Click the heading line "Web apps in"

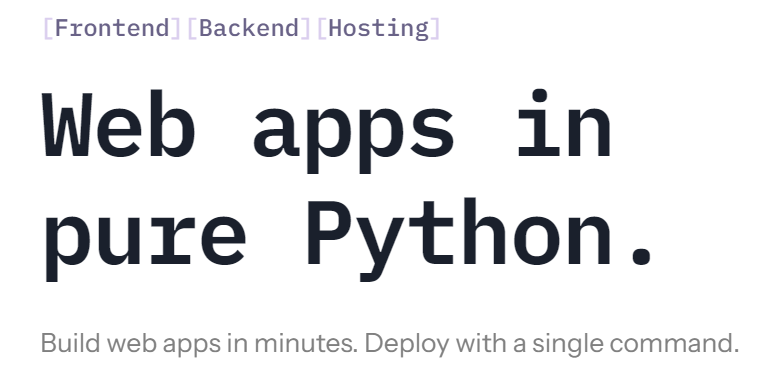pos(327,131)
